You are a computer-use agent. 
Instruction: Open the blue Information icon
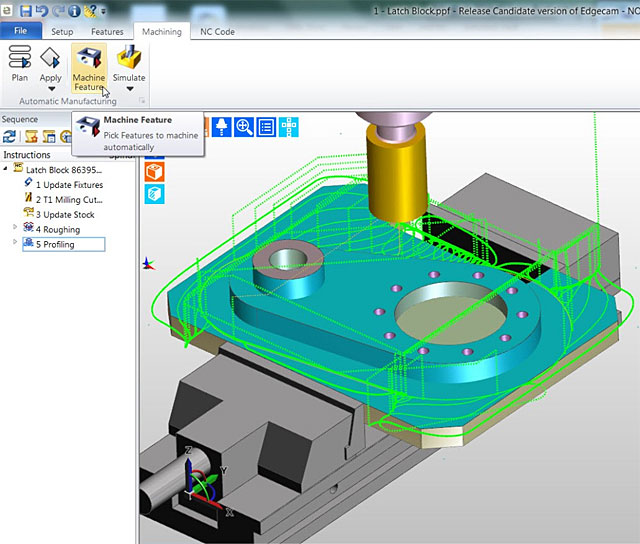coord(74,11)
